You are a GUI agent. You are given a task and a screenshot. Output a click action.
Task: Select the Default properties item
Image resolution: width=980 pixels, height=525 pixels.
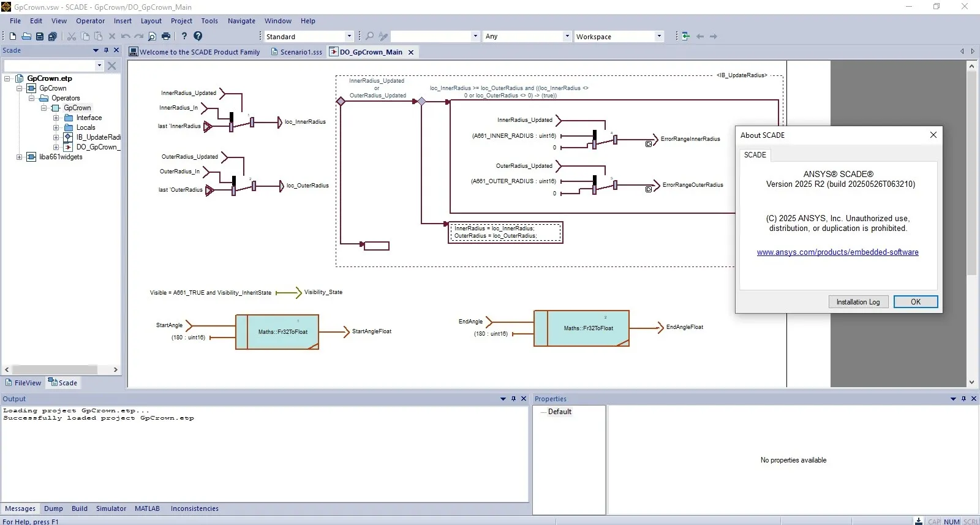559,412
